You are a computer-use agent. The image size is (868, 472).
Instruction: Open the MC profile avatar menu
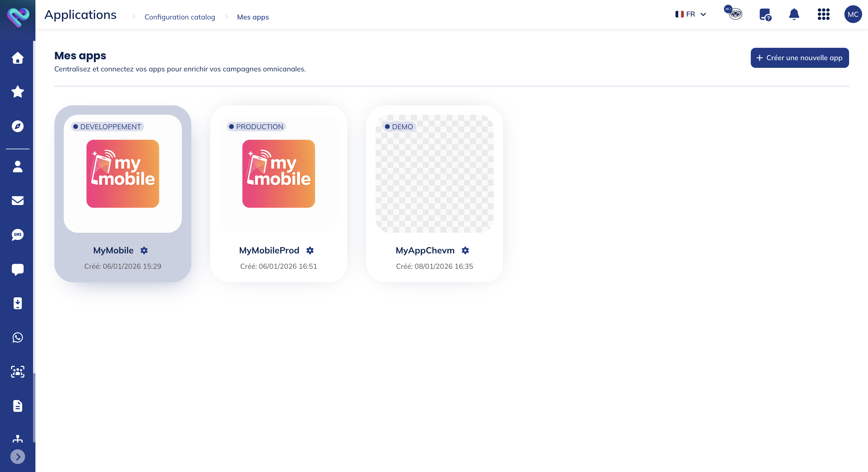click(x=853, y=14)
